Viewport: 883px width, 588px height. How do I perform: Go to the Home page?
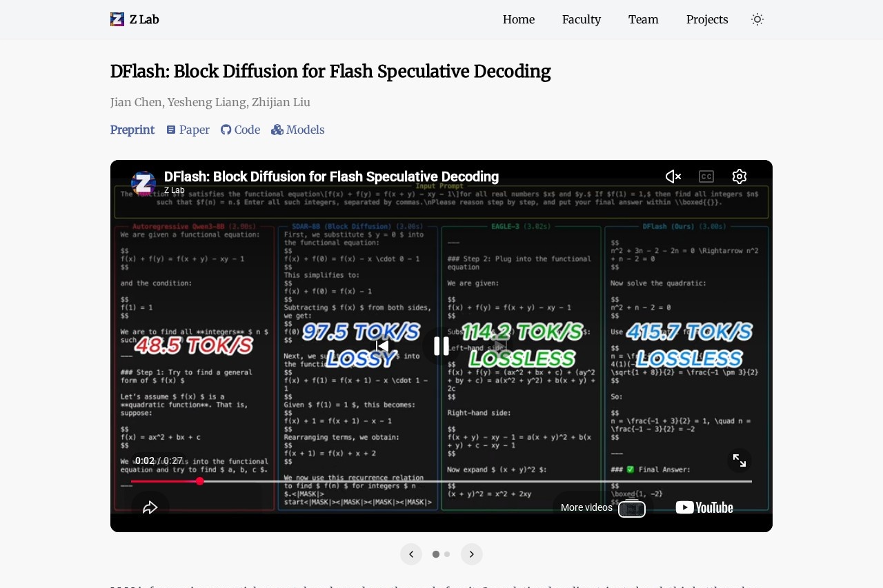[x=519, y=19]
